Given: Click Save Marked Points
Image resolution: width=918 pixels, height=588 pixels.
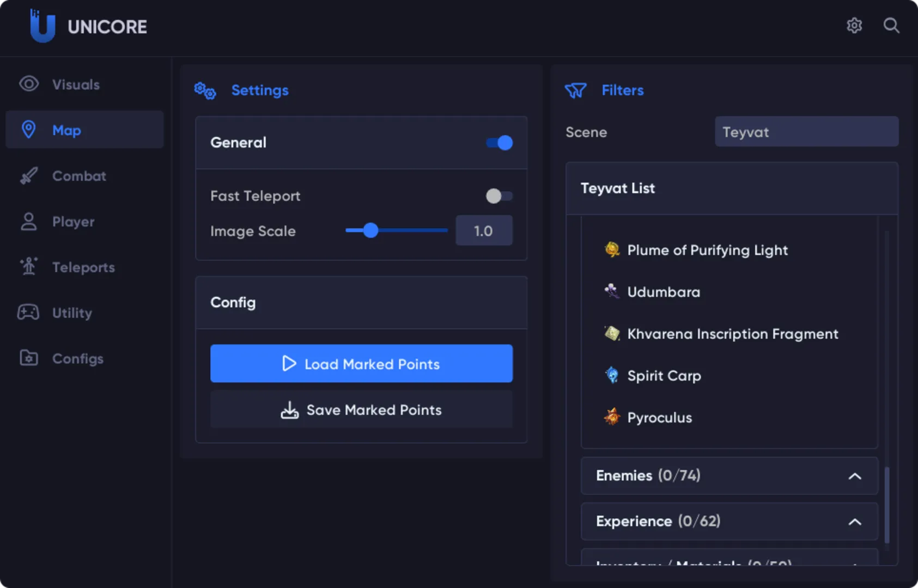Looking at the screenshot, I should 361,410.
